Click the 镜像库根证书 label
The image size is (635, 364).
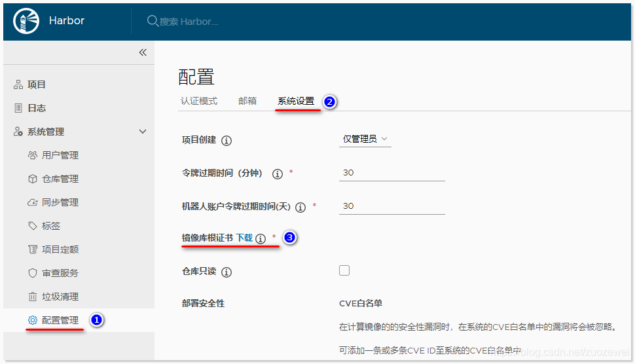click(x=208, y=238)
